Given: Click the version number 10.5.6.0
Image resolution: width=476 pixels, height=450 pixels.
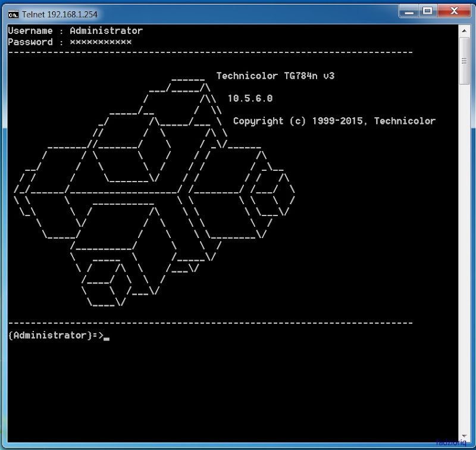Looking at the screenshot, I should click(x=250, y=98).
